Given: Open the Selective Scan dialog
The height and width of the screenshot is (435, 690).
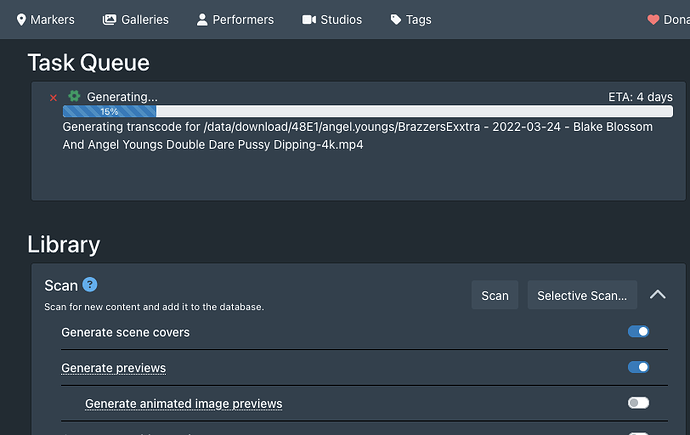Looking at the screenshot, I should pyautogui.click(x=582, y=295).
